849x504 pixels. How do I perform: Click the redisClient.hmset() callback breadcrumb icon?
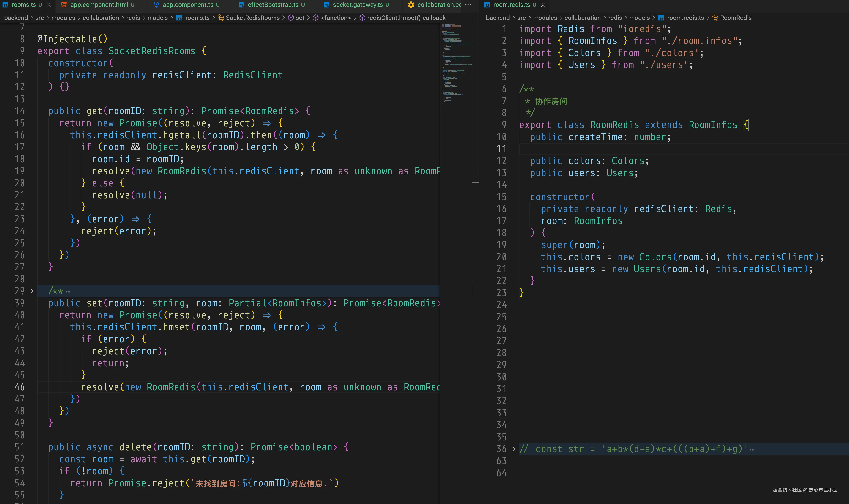(x=362, y=18)
